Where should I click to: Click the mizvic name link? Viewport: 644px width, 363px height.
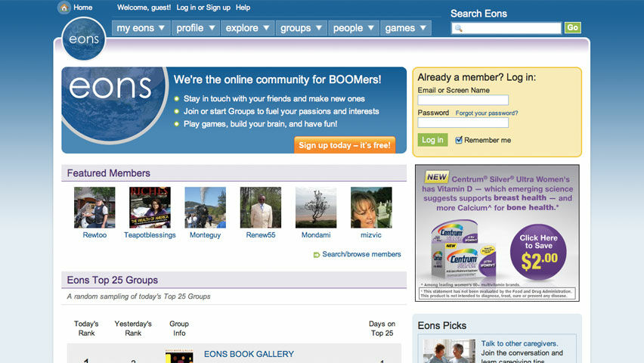point(371,235)
